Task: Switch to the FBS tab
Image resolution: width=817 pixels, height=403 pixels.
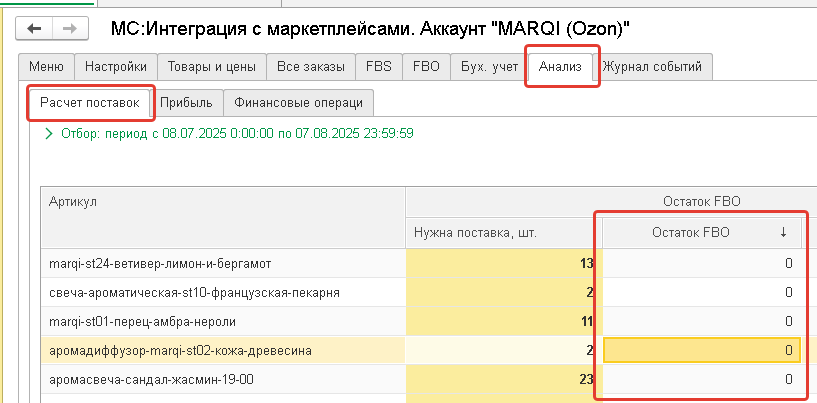Action: (379, 67)
